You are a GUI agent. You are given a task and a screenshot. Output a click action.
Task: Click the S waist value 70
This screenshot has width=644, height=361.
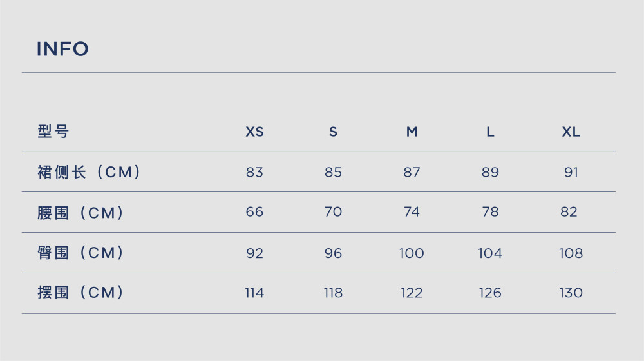coord(333,211)
